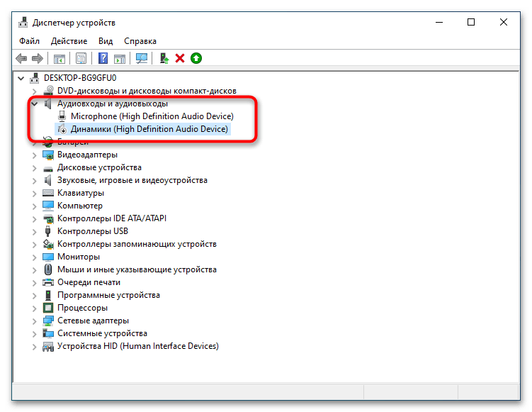Select the Программные устройства label

tap(108, 295)
